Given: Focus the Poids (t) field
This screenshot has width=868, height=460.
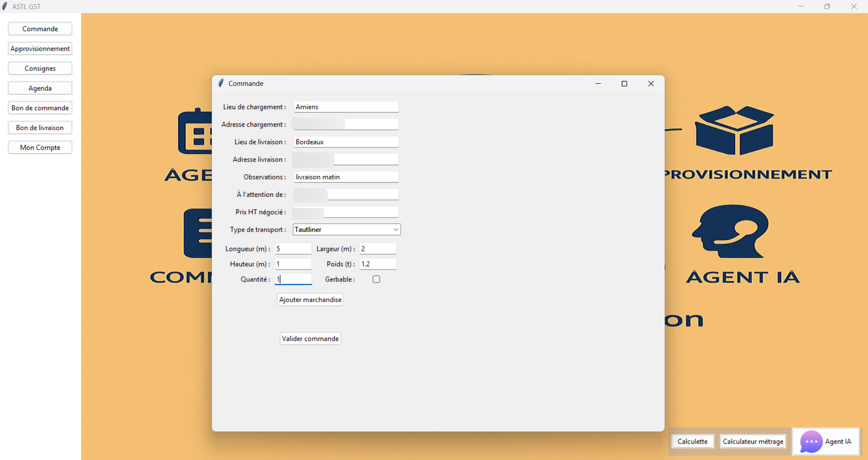Looking at the screenshot, I should pos(378,264).
